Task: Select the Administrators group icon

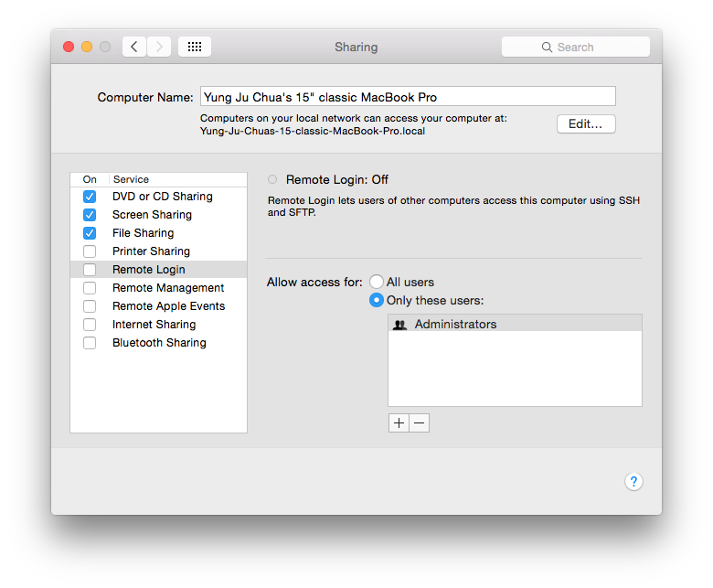Action: click(399, 325)
